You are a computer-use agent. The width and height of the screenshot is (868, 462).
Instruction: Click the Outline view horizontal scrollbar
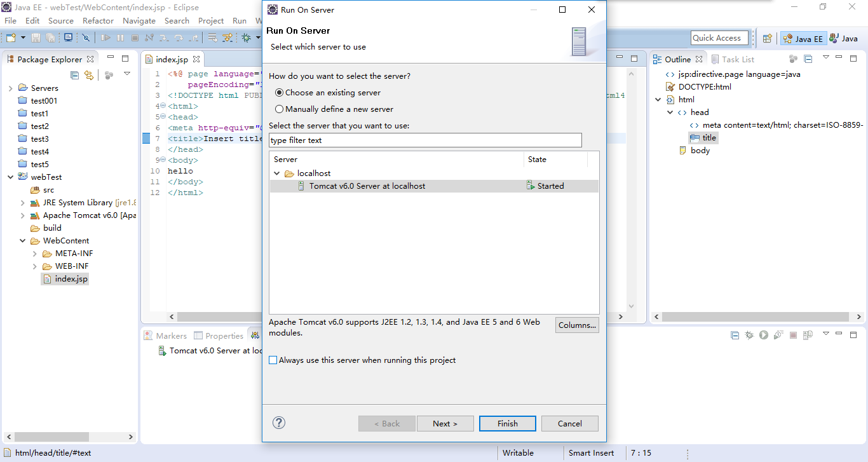click(x=756, y=316)
